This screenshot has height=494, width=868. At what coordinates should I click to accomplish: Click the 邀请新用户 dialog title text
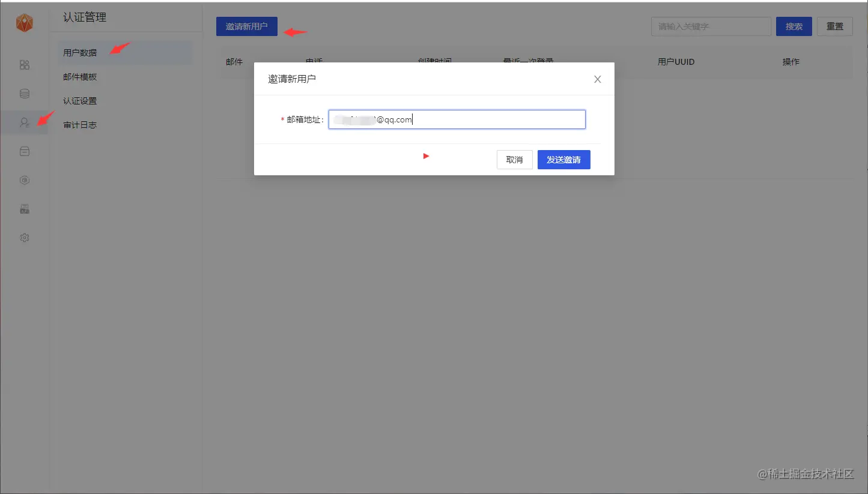292,79
